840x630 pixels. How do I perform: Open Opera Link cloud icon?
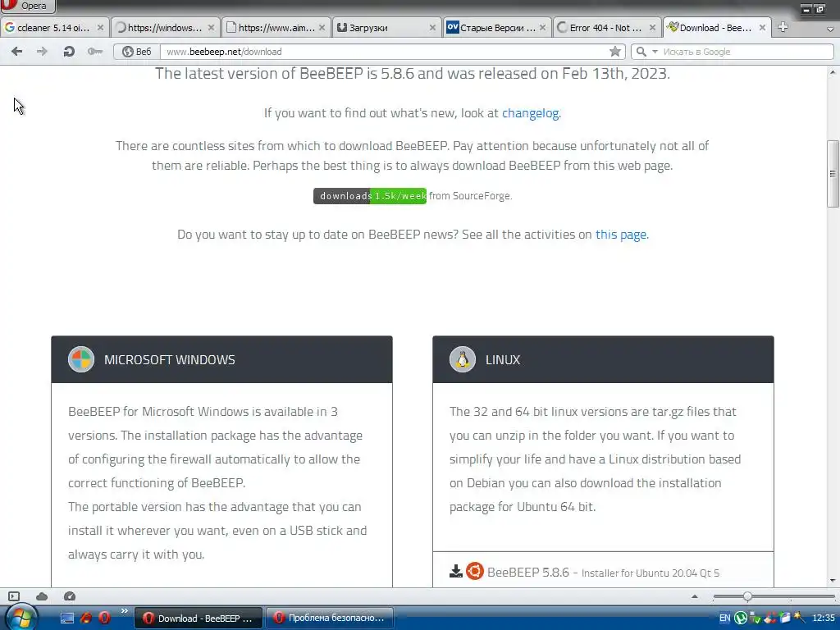pos(42,596)
